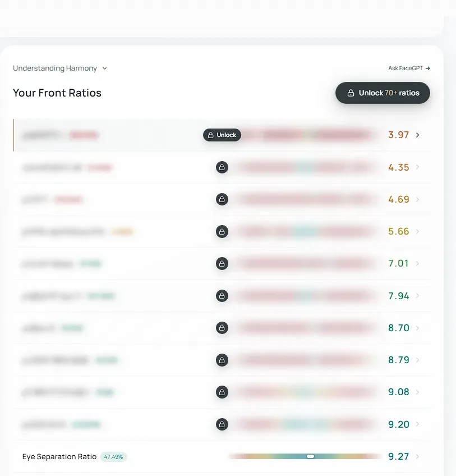Open details chevron for score 9.27
The width and height of the screenshot is (456, 476).
coord(417,456)
